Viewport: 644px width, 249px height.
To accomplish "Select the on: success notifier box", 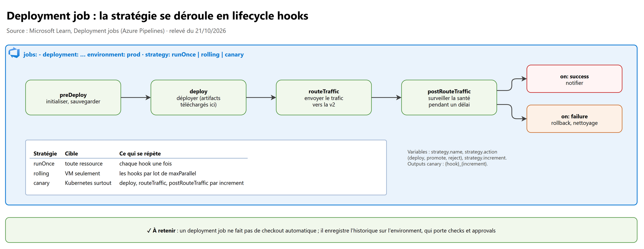I will [x=574, y=79].
